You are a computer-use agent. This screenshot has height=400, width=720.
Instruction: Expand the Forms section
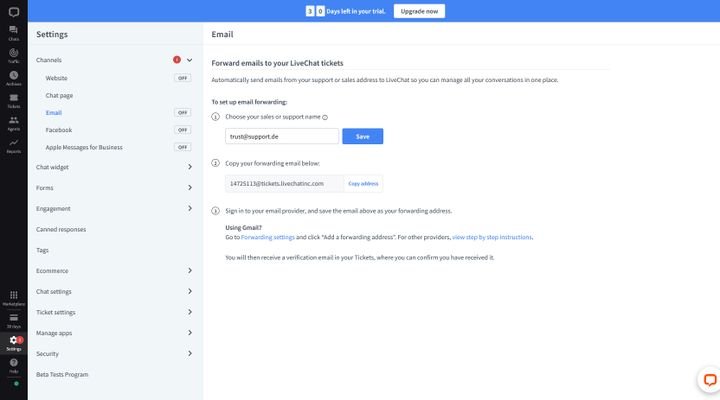190,187
